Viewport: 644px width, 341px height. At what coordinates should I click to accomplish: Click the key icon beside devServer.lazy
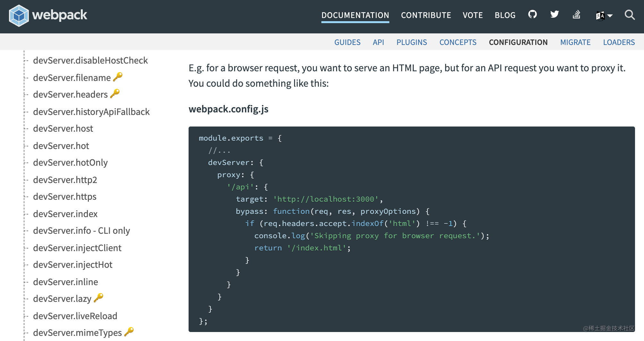pyautogui.click(x=99, y=297)
